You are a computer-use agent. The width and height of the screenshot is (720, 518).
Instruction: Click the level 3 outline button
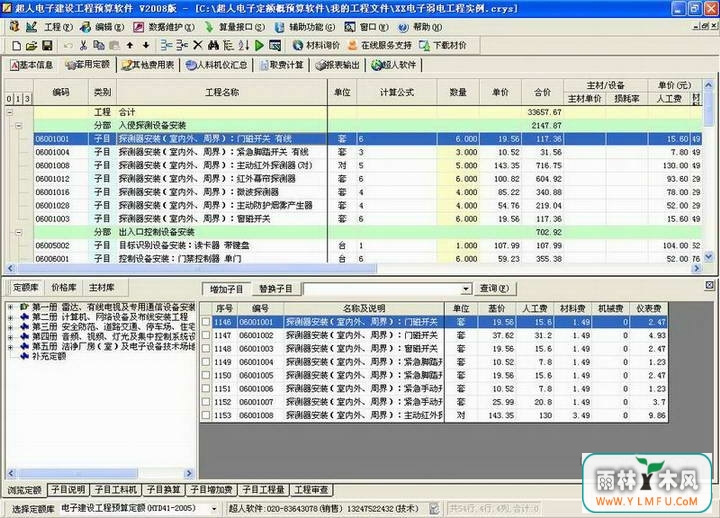point(28,99)
